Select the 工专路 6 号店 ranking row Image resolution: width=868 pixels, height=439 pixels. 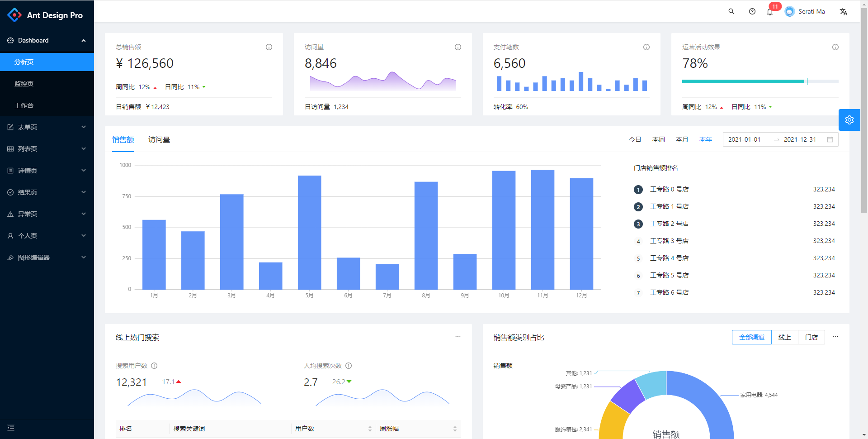click(734, 292)
